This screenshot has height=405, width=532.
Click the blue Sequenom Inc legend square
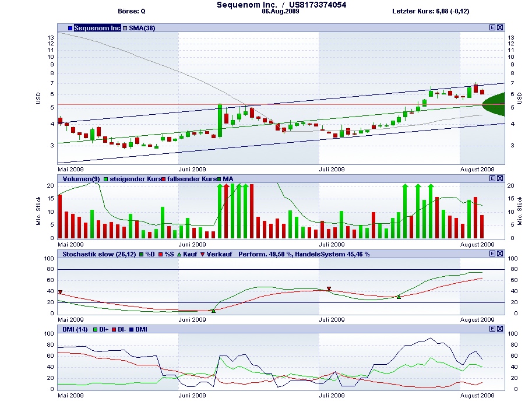[x=70, y=27]
